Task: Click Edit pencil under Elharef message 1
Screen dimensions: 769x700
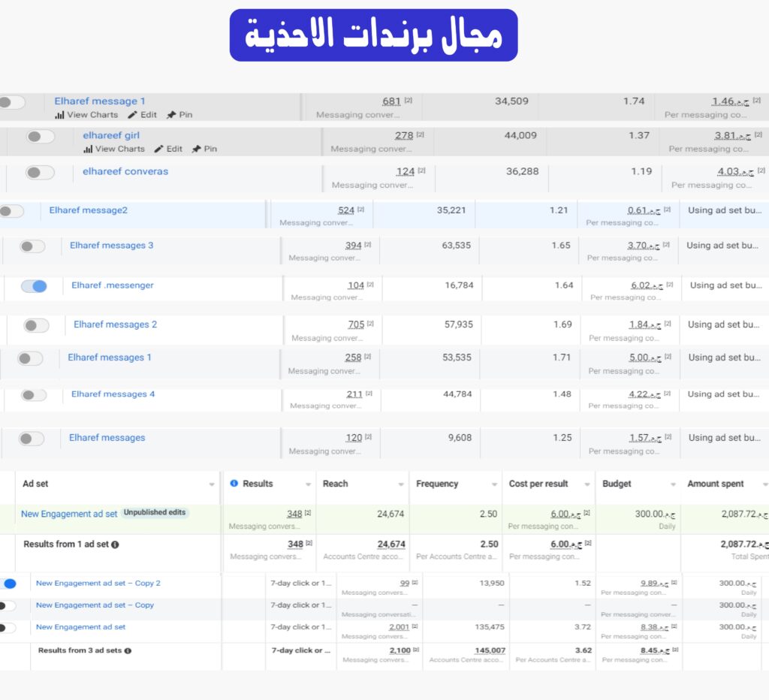Action: pos(133,115)
